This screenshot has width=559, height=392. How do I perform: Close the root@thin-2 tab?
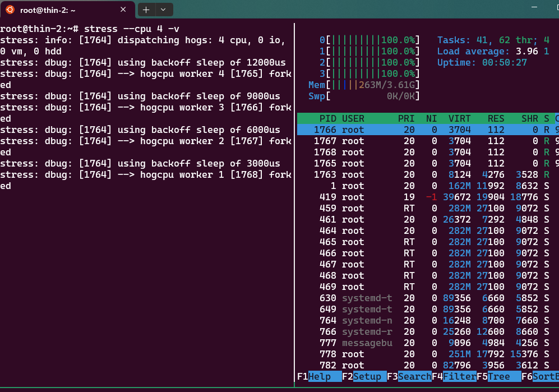click(x=123, y=10)
